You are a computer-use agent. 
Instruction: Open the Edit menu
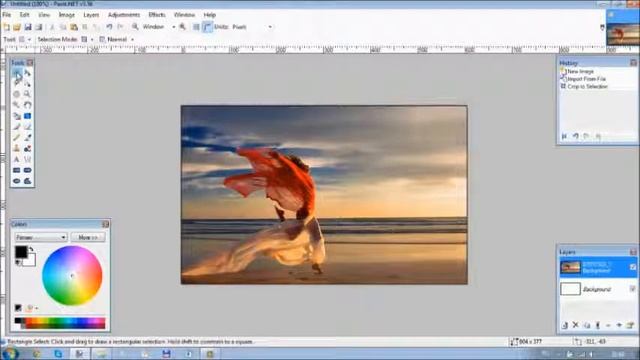(24, 15)
